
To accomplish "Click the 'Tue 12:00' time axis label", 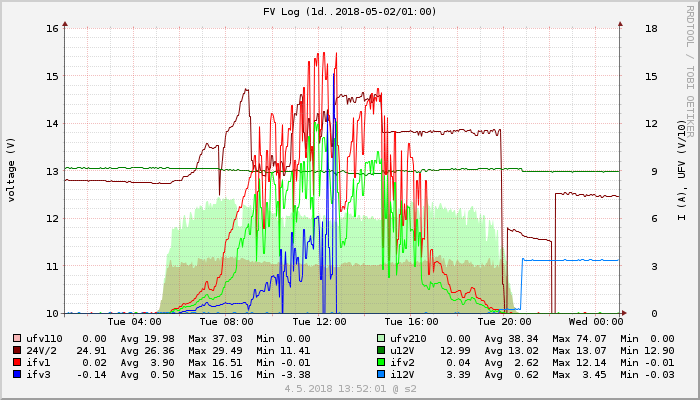I will pyautogui.click(x=319, y=321).
